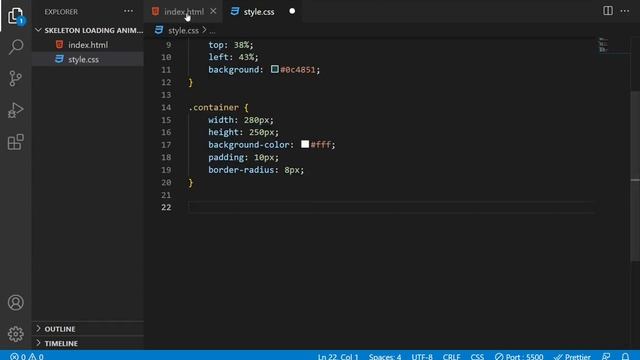Click the CSS file icon in breadcrumb

[159, 30]
